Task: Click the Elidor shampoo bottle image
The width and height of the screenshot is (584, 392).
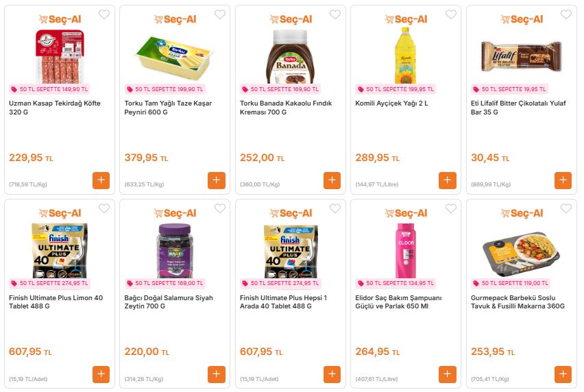Action: point(405,249)
